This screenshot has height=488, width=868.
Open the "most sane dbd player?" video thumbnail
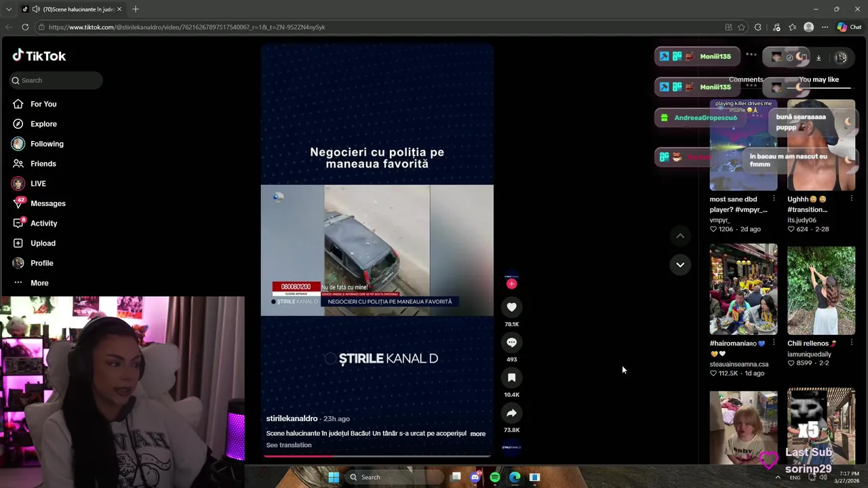click(x=743, y=145)
